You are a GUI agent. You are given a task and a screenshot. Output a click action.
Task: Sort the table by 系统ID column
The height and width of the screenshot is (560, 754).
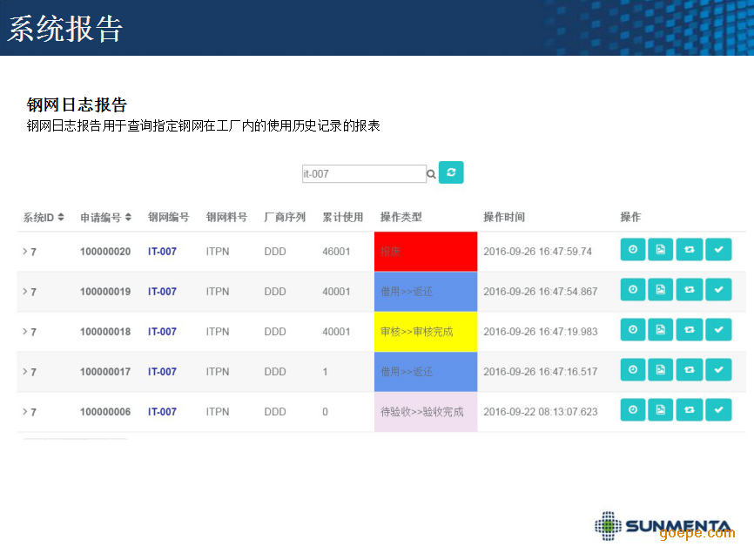(x=44, y=217)
